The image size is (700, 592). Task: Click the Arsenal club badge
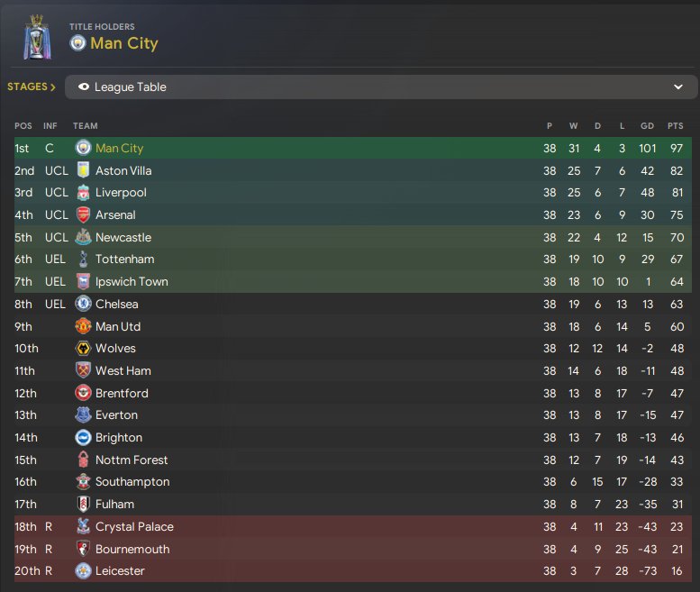[x=83, y=215]
